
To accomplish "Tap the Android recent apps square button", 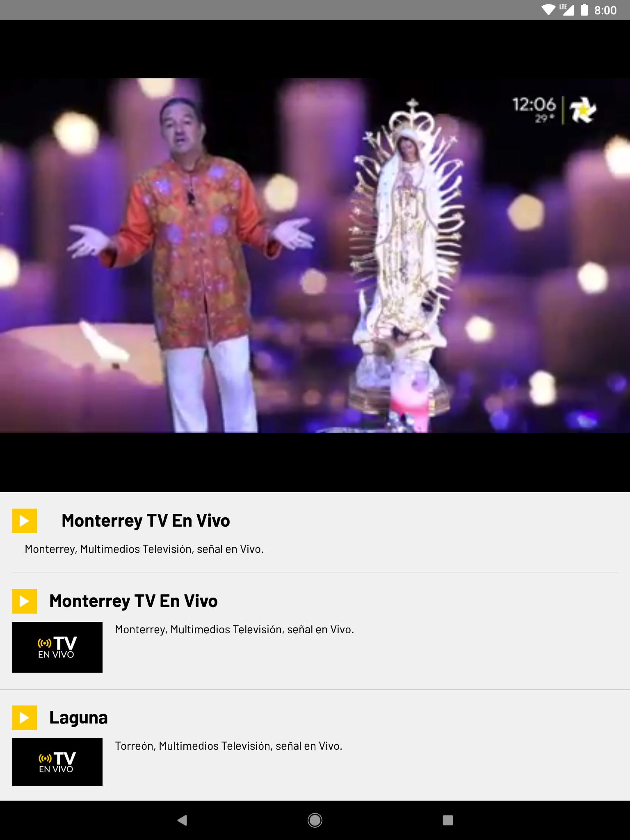I will tap(448, 820).
